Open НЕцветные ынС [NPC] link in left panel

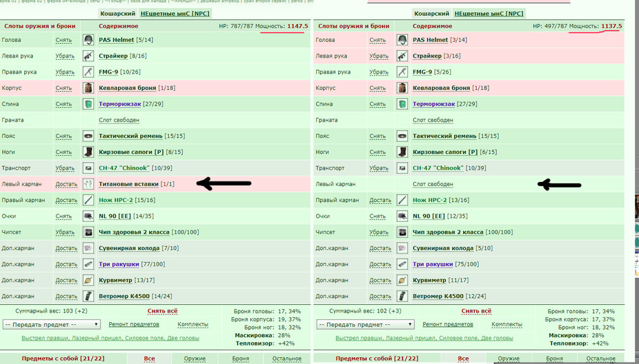coord(175,14)
